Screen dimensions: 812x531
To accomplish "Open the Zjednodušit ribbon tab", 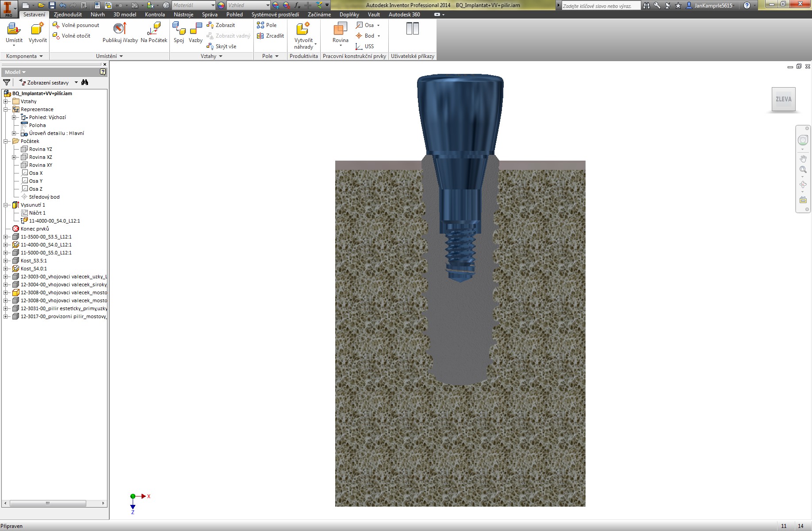I will (x=68, y=15).
